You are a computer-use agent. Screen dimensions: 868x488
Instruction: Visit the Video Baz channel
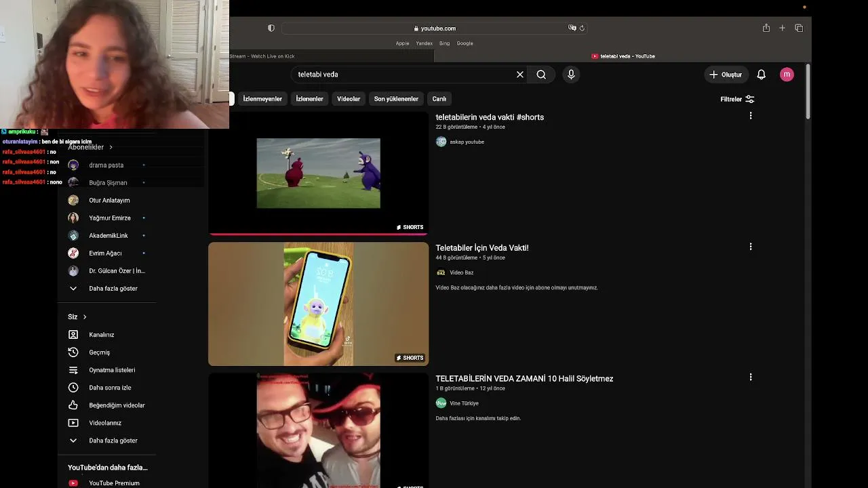point(461,272)
